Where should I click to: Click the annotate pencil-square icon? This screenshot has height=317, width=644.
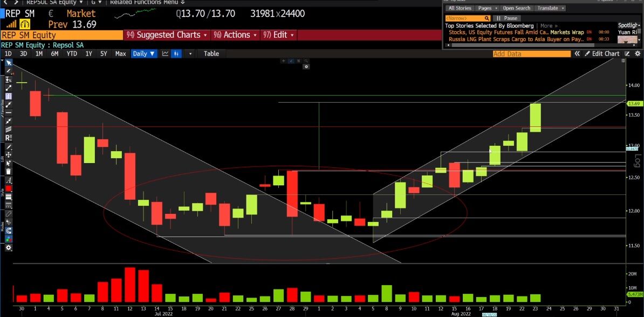628,54
